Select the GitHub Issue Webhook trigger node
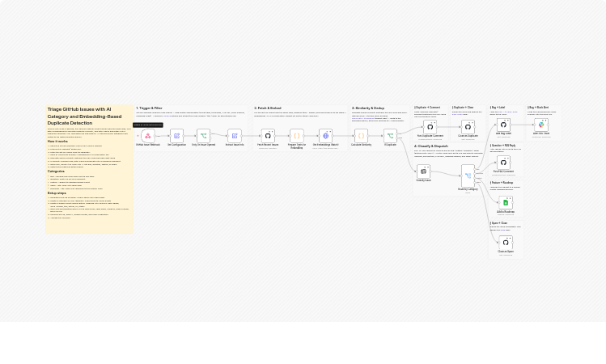This screenshot has height=364, width=606. [148, 136]
